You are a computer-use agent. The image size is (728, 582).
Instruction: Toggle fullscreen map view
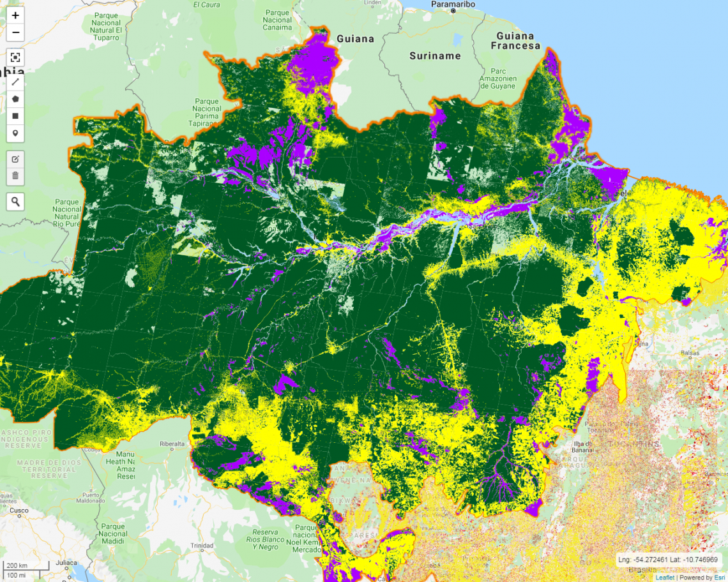[15, 57]
